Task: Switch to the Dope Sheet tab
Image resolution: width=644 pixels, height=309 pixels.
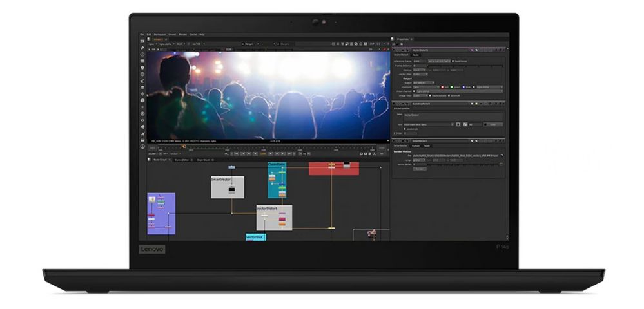Action: click(204, 160)
